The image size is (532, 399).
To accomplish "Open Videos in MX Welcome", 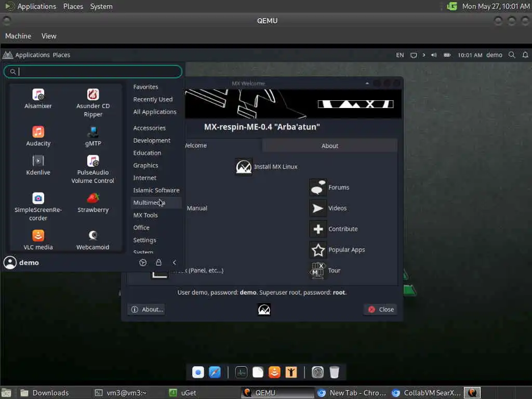I will [x=318, y=208].
